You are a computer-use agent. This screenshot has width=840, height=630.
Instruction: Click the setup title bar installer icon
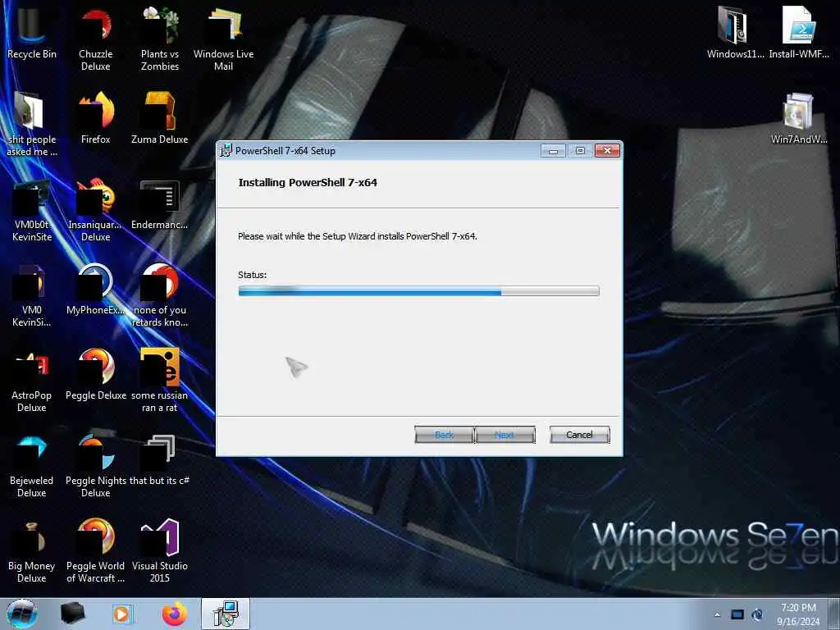click(226, 151)
